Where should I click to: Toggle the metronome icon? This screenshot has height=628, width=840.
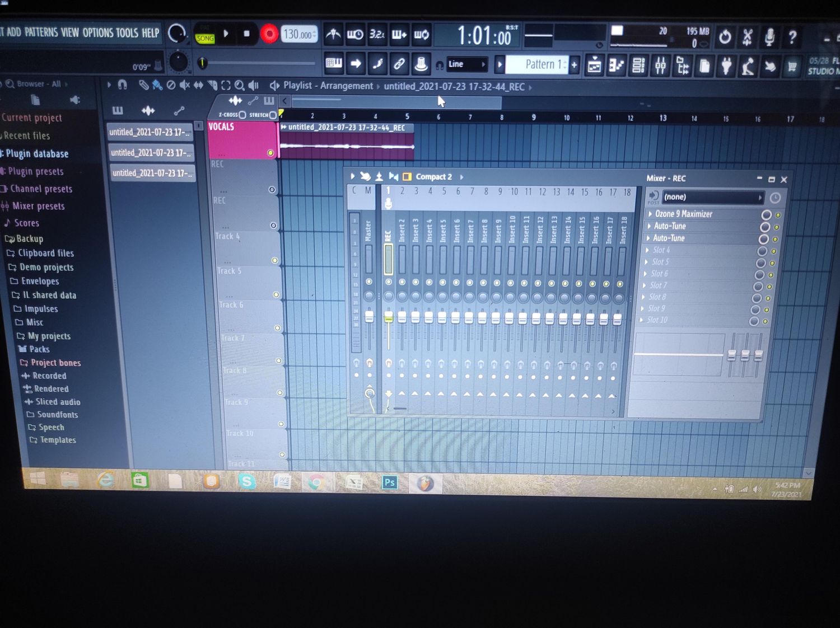click(333, 35)
